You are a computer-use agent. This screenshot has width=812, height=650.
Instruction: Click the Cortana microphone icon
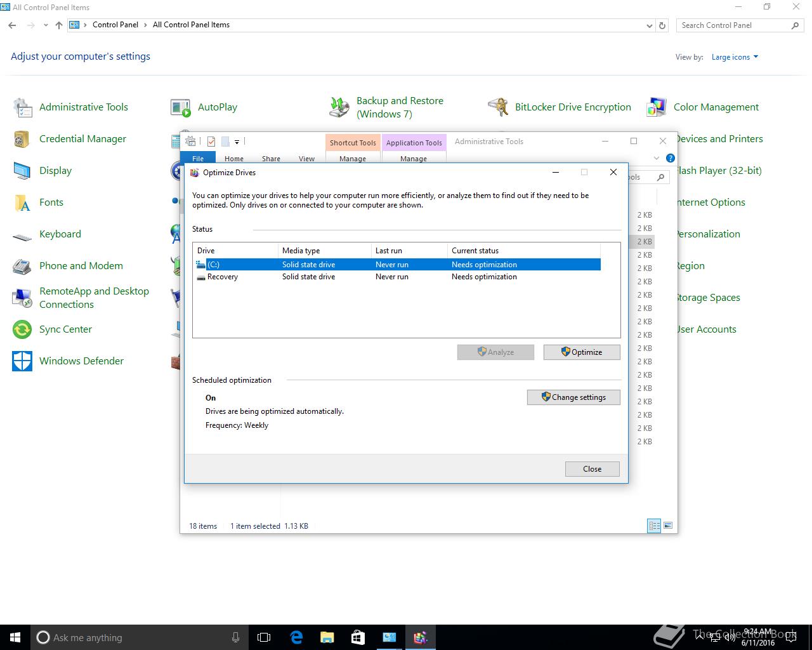pyautogui.click(x=235, y=637)
